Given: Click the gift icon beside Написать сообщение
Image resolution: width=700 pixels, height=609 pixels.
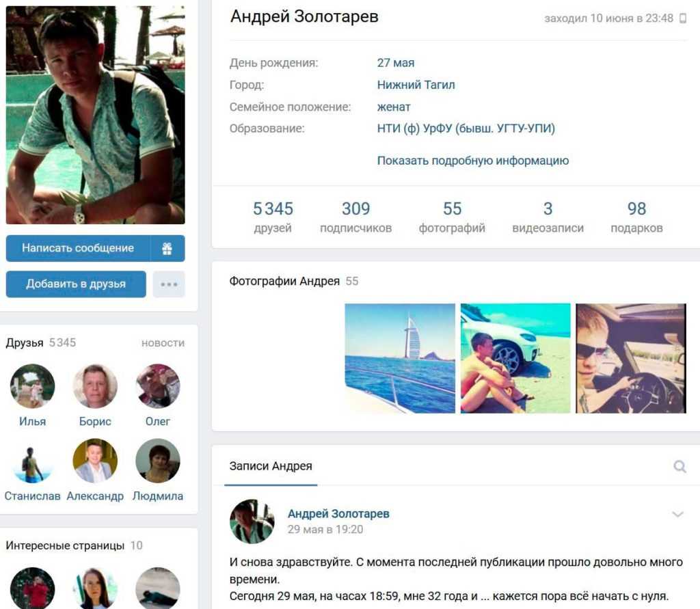Looking at the screenshot, I should coord(167,248).
